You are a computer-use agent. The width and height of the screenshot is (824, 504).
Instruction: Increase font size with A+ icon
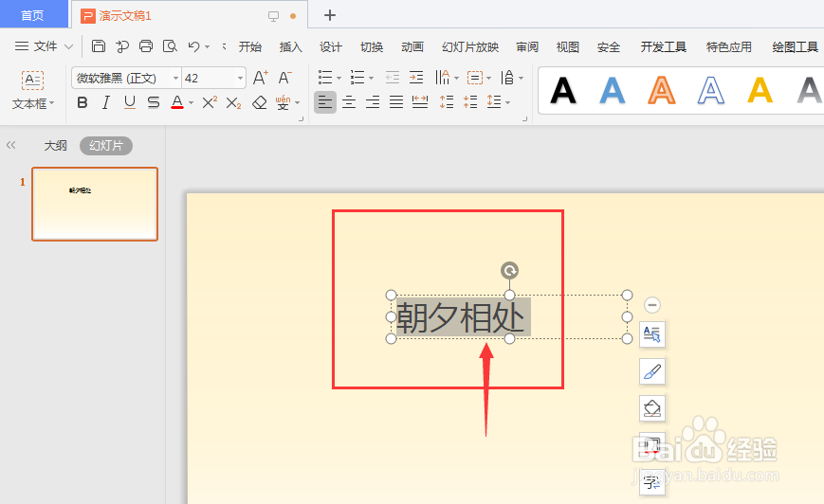[x=260, y=78]
